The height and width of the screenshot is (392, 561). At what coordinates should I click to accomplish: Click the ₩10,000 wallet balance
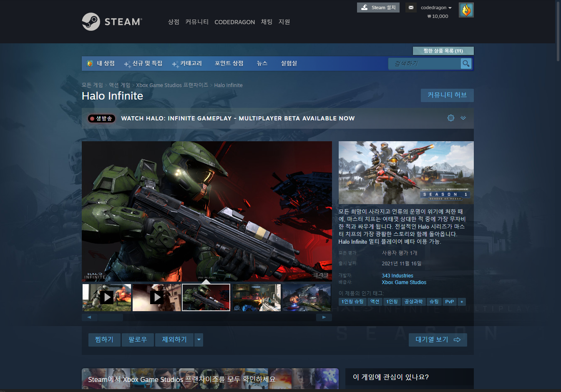[438, 16]
